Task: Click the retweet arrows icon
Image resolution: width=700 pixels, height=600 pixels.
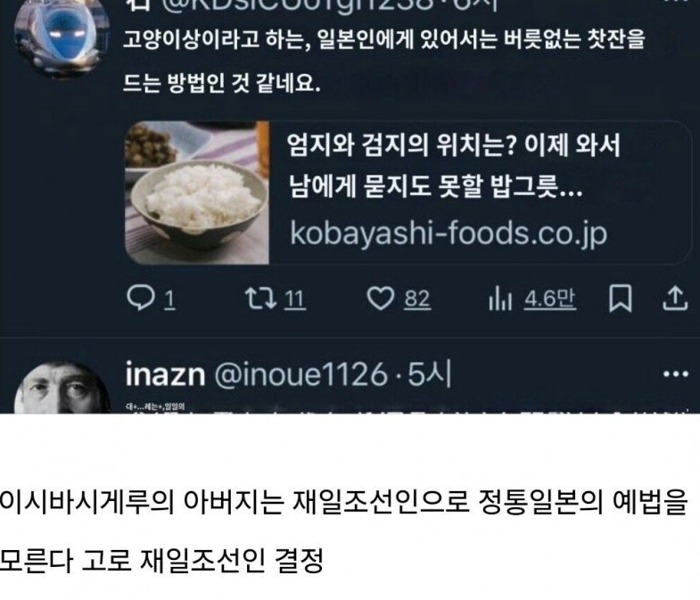Action: (260, 298)
